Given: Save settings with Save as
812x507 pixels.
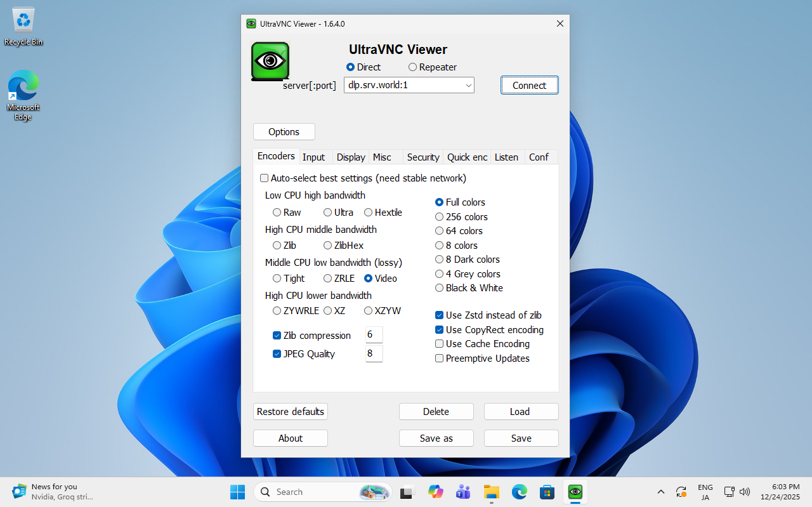Looking at the screenshot, I should pos(436,438).
